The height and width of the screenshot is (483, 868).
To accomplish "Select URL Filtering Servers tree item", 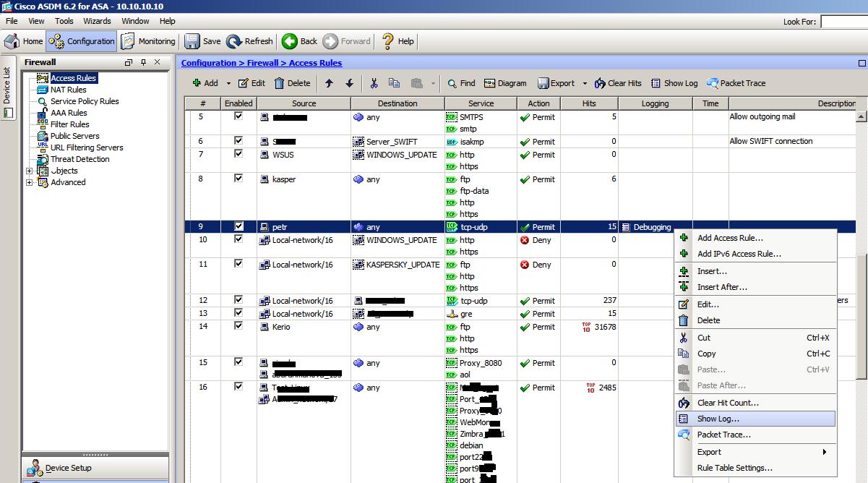I will point(87,148).
